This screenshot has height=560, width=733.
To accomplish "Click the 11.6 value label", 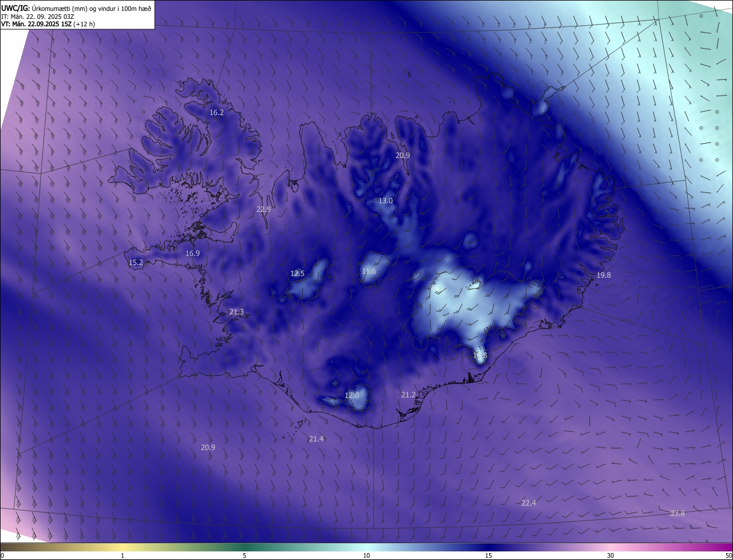I will [369, 271].
